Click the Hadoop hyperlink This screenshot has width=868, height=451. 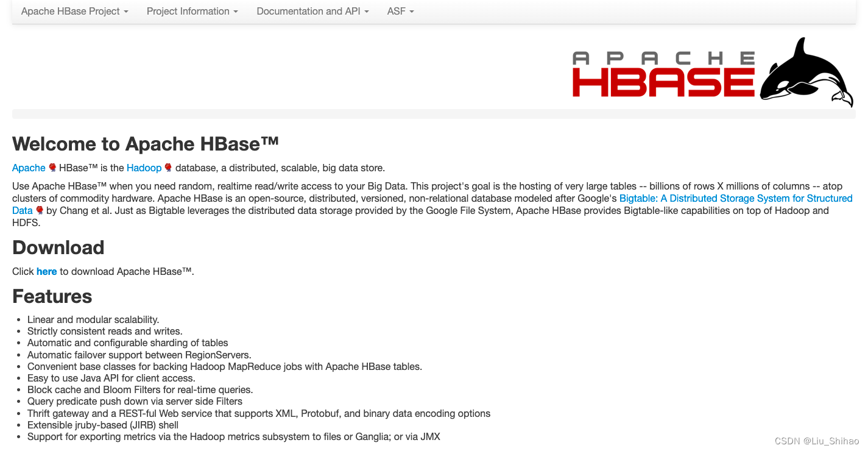click(x=144, y=168)
